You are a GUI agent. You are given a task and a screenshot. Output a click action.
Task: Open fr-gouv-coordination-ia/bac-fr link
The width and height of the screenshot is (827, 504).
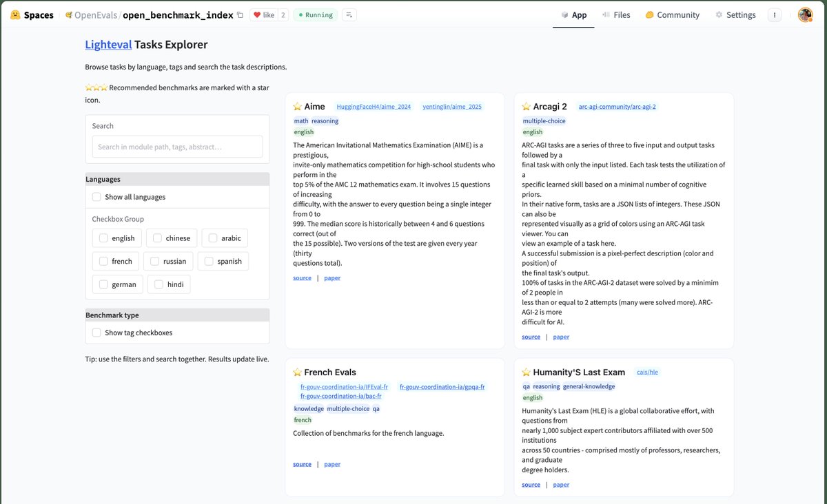click(x=340, y=396)
